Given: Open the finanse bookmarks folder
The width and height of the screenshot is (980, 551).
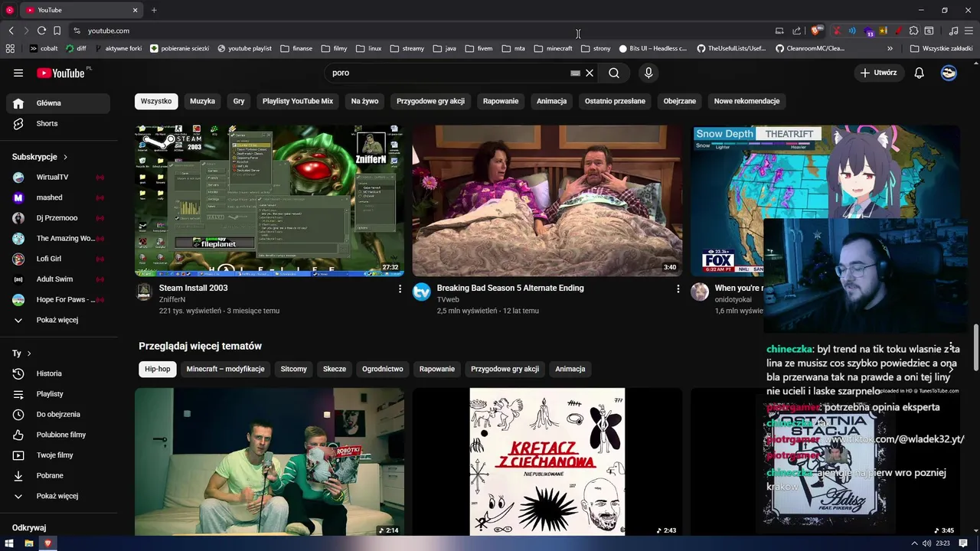Looking at the screenshot, I should 296,48.
